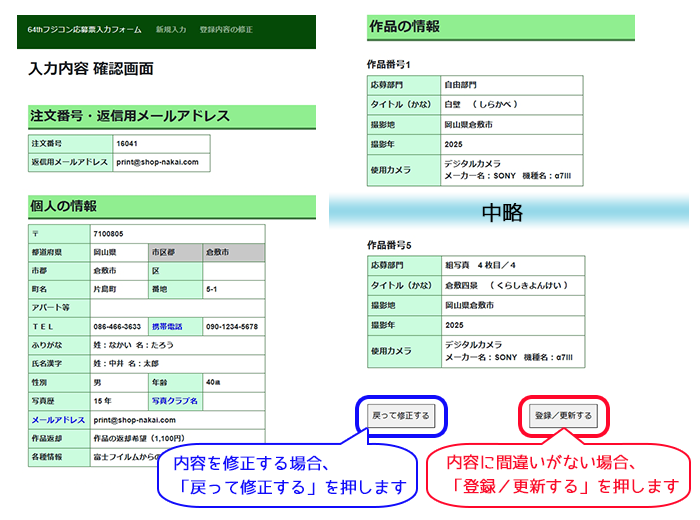Select the 都道府県 value 岡山県
This screenshot has width=700, height=520.
pyautogui.click(x=104, y=252)
